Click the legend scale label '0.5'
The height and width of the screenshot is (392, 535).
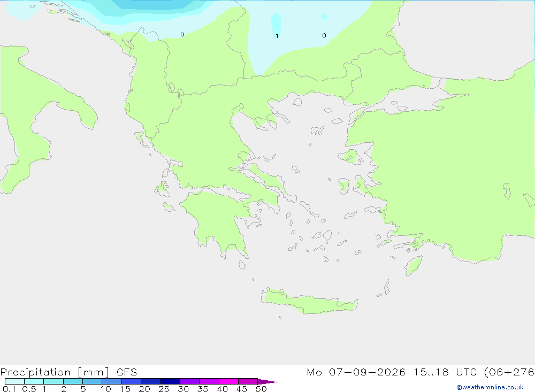point(29,389)
